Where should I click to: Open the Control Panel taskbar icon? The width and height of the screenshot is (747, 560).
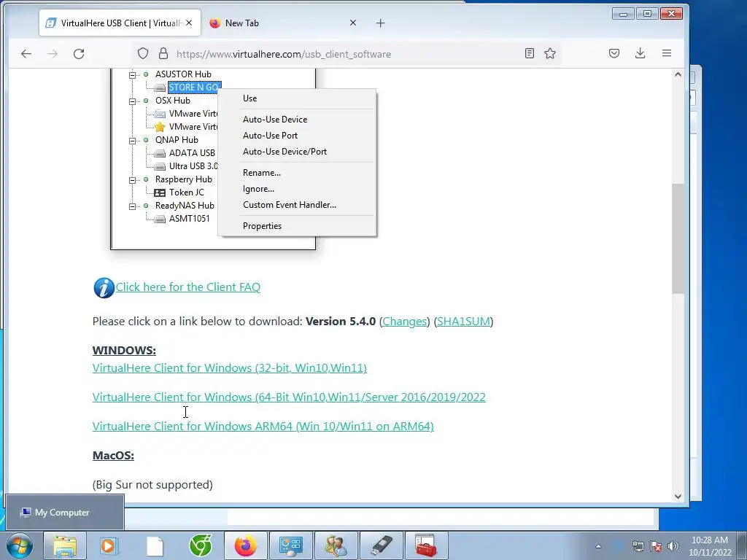pos(290,545)
